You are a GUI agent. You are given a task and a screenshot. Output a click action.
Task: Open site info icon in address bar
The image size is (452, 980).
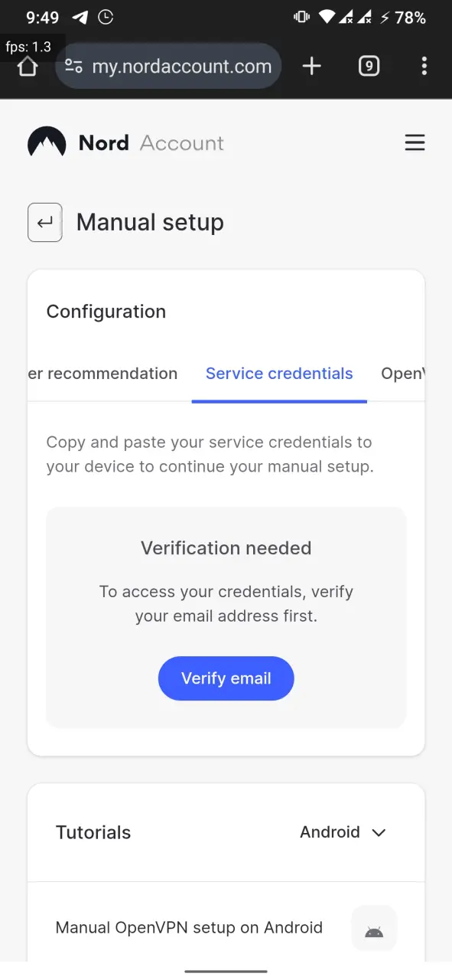pyautogui.click(x=74, y=67)
